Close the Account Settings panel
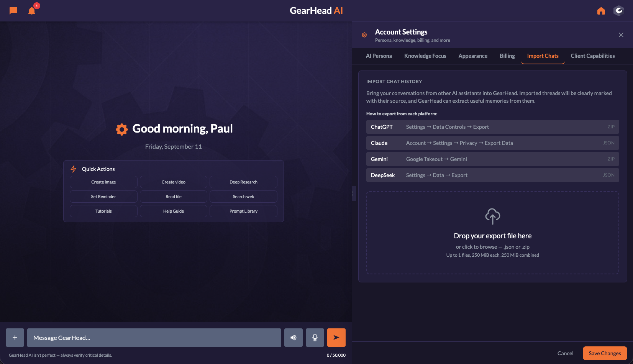This screenshot has height=364, width=633. [x=621, y=35]
